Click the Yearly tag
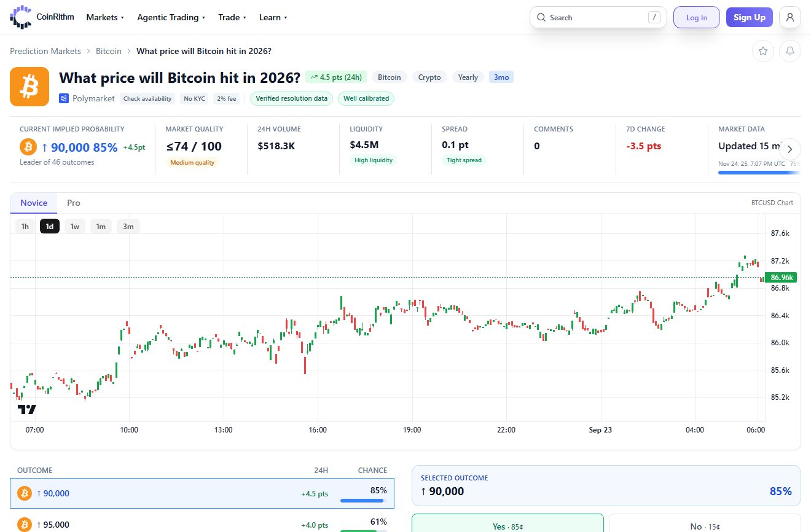This screenshot has height=532, width=811. pos(468,77)
